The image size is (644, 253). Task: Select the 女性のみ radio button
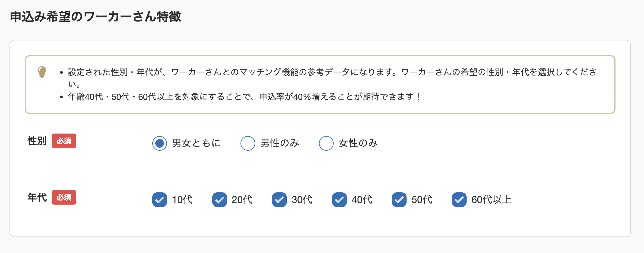(326, 143)
